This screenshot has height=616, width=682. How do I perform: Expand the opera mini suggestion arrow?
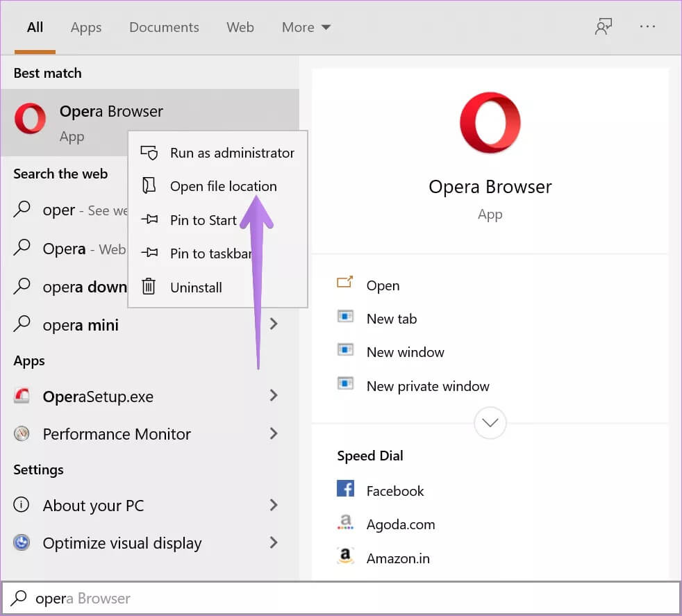(273, 324)
